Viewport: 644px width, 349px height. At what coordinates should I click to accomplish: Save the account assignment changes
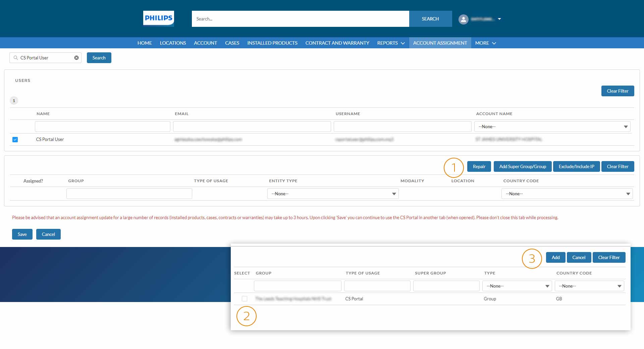coord(22,234)
